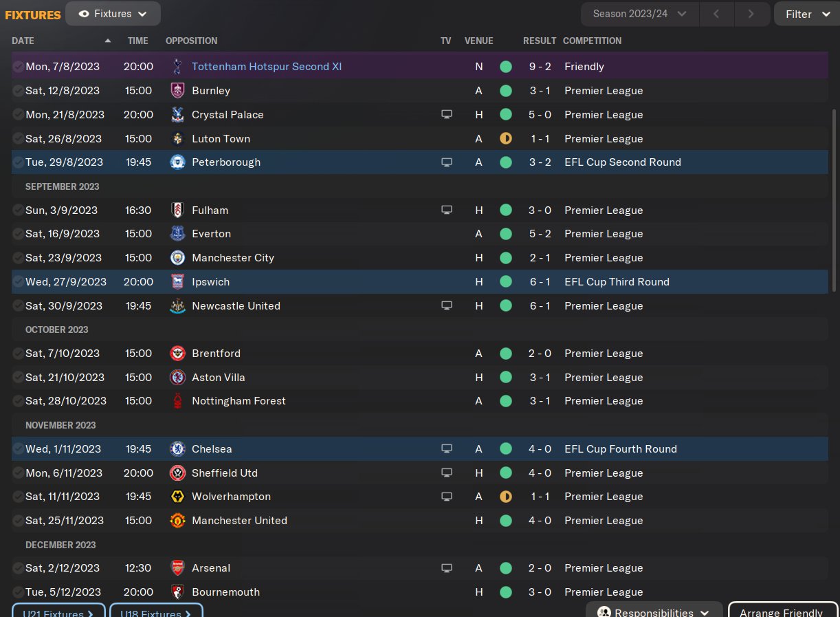Sort by the Opposition column header
Viewport: 840px width, 617px height.
[191, 41]
